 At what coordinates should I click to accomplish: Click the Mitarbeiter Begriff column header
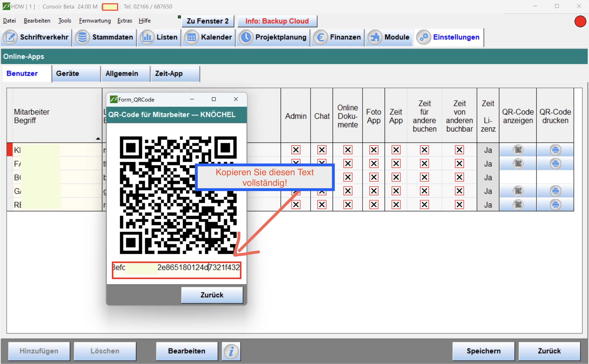tap(57, 116)
